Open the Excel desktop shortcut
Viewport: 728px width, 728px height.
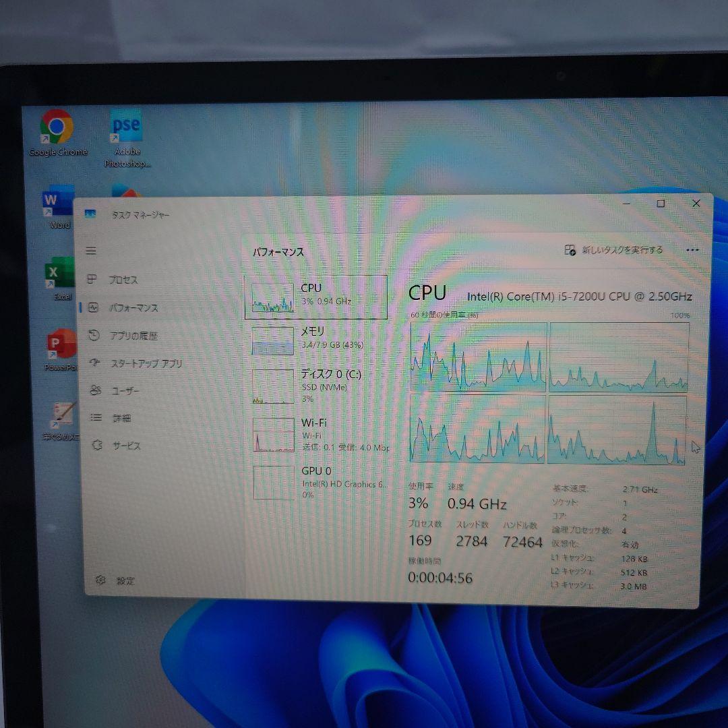click(60, 278)
